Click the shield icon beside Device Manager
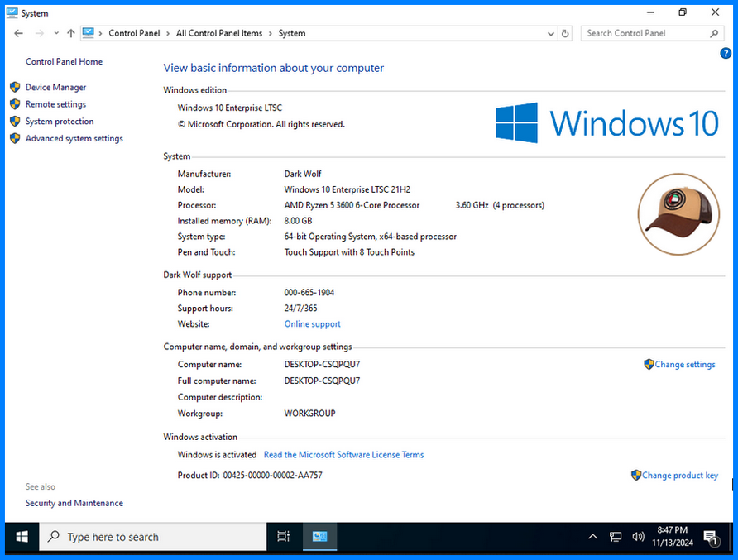This screenshot has width=738, height=560. pos(15,87)
